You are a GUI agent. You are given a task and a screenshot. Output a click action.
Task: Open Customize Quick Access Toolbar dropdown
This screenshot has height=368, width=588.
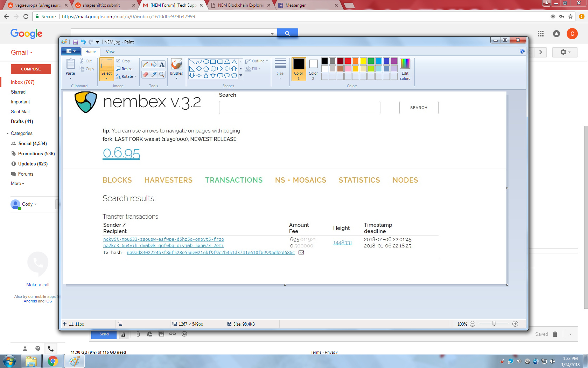(98, 42)
